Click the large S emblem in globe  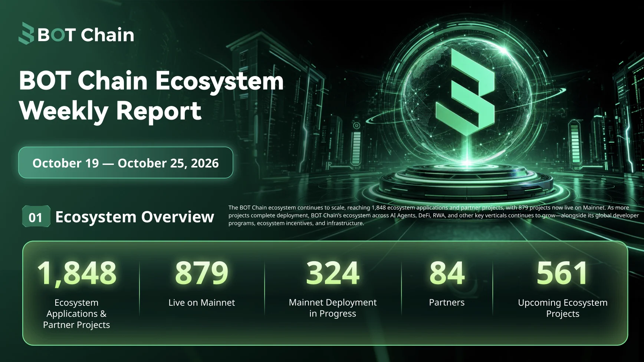pyautogui.click(x=465, y=92)
